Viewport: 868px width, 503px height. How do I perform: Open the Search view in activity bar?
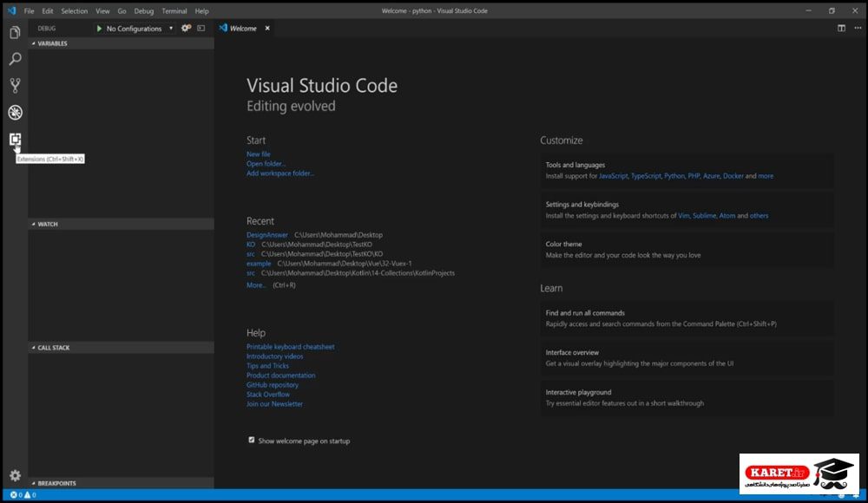(15, 59)
